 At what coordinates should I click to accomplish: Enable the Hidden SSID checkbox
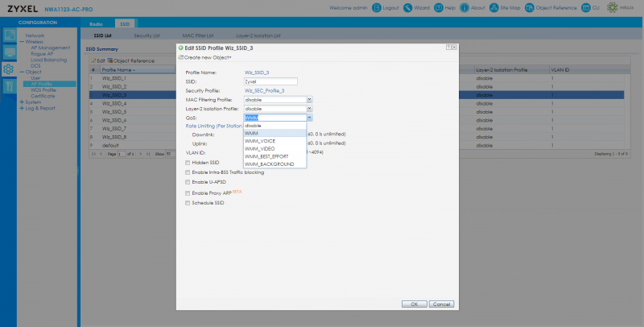(188, 163)
